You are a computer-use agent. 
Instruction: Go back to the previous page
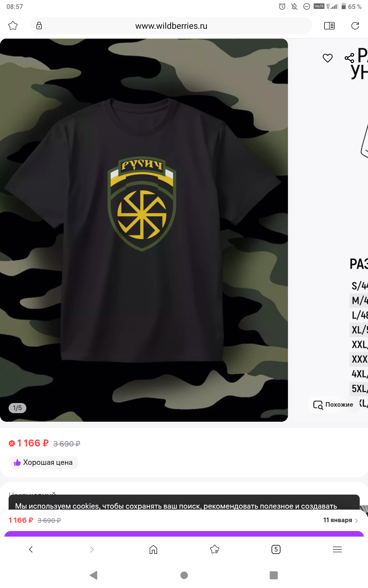[x=31, y=549]
